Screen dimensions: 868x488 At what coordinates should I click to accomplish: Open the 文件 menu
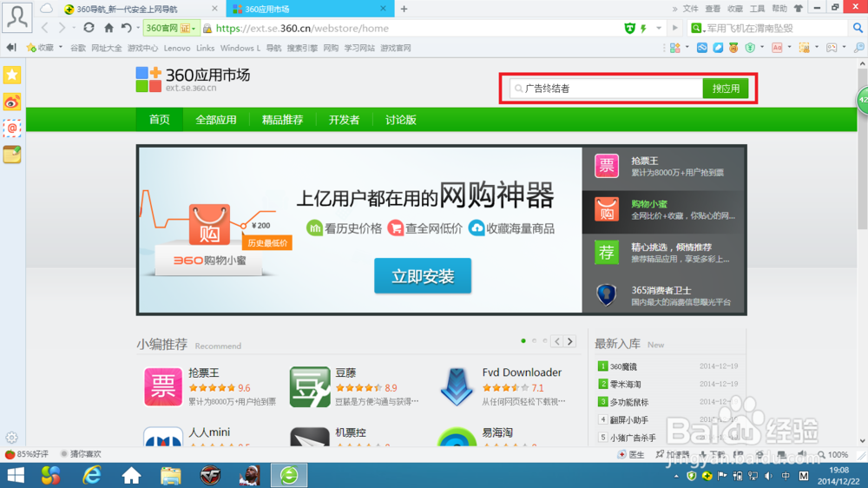pos(690,9)
